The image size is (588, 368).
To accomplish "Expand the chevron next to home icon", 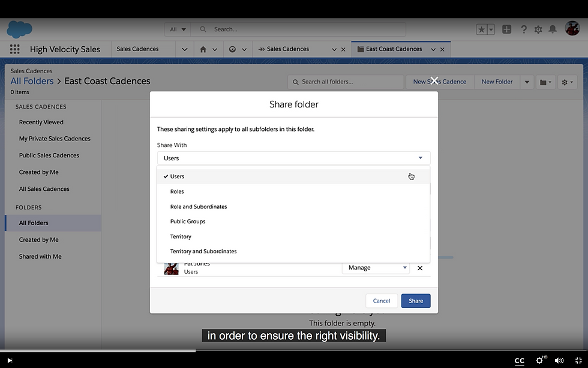I will [215, 49].
